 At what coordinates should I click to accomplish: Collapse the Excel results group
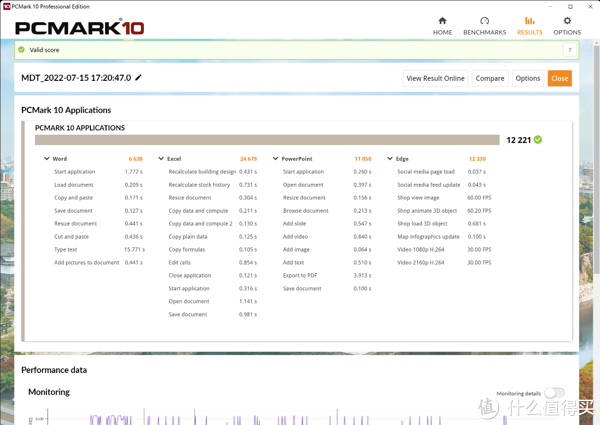(x=161, y=158)
